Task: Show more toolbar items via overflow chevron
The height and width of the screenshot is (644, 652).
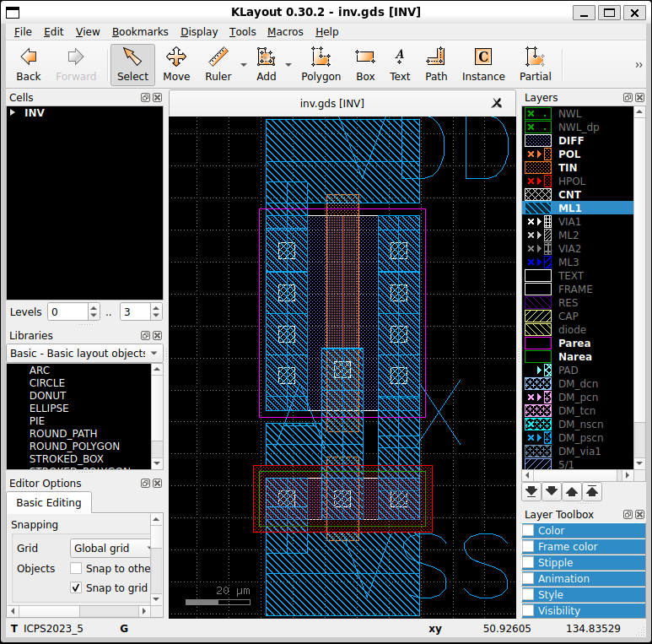Action: point(639,65)
